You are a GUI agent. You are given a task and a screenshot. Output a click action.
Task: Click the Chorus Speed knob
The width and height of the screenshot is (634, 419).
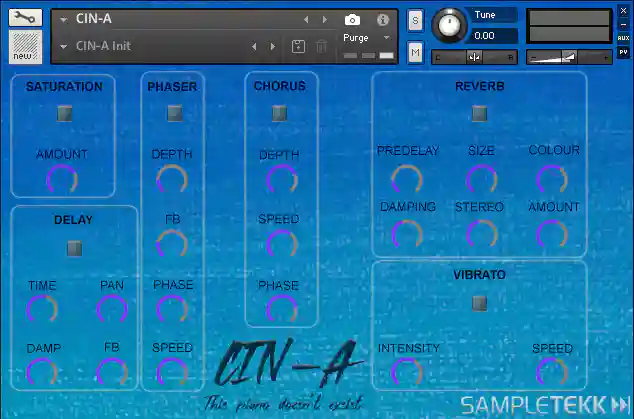click(282, 244)
